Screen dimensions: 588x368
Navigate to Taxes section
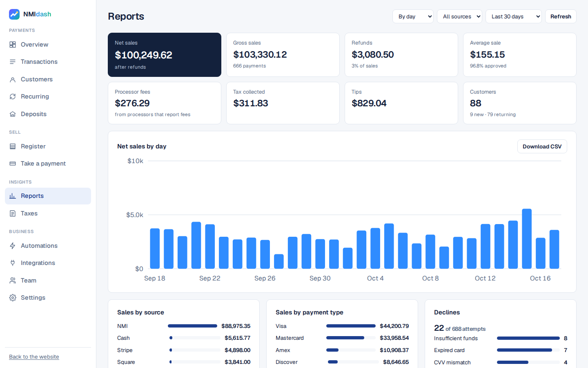pos(48,213)
